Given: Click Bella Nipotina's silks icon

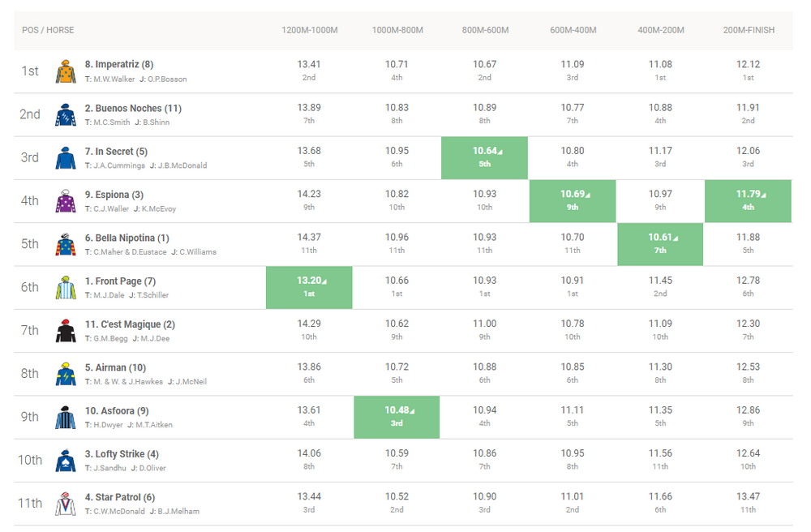Looking at the screenshot, I should 66,244.
